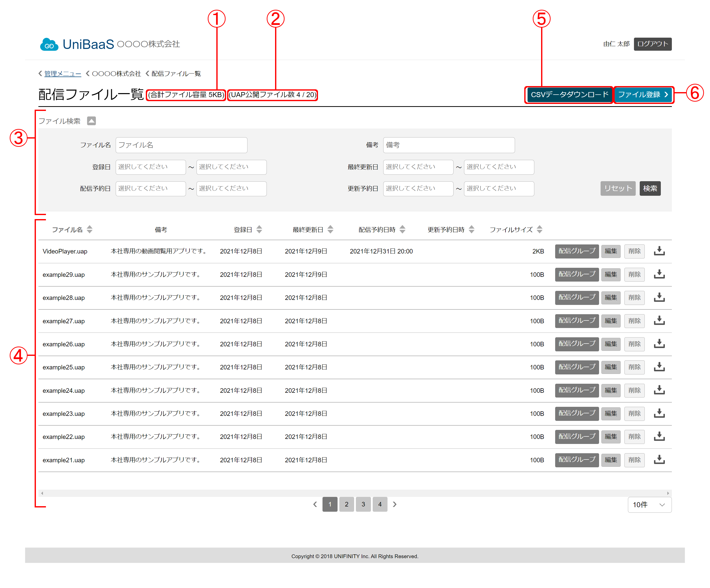The height and width of the screenshot is (588, 710).
Task: Click 削除 for example24.uap
Action: pos(634,390)
